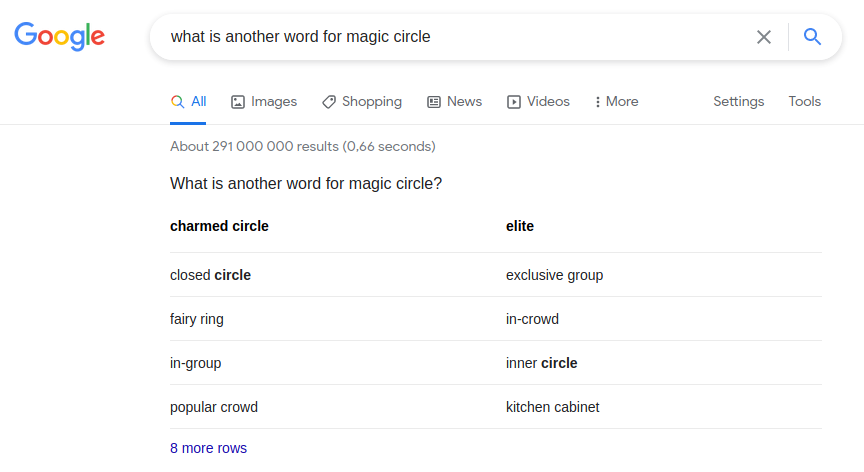Click the Videos play icon

514,102
